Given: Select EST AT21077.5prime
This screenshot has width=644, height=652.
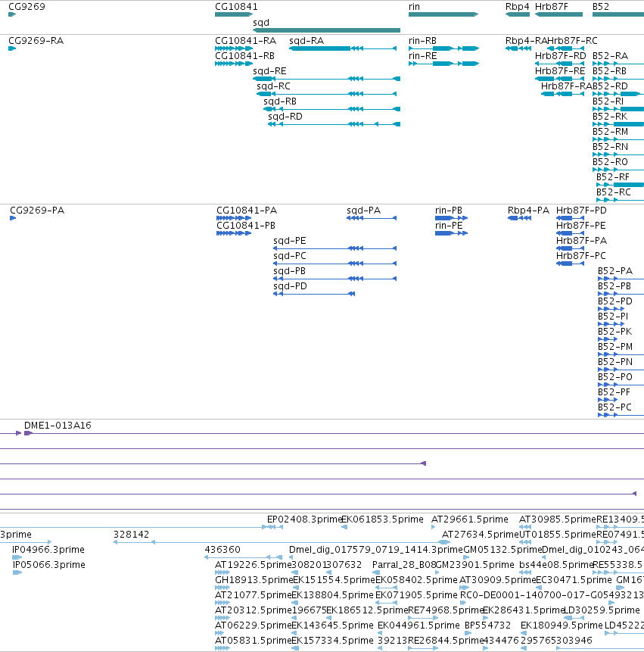Looking at the screenshot, I should tap(222, 603).
